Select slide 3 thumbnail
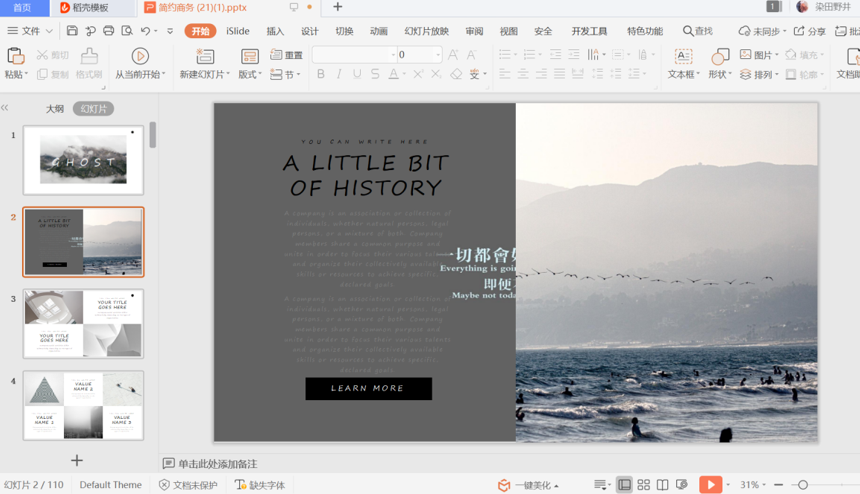 pos(83,323)
